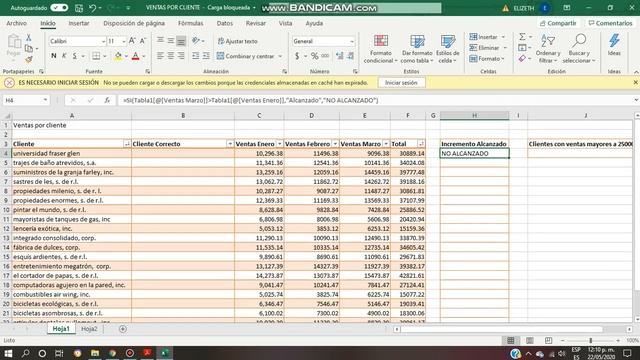640x360 pixels.
Task: Toggle underline formatting (S)
Action: [x=75, y=56]
